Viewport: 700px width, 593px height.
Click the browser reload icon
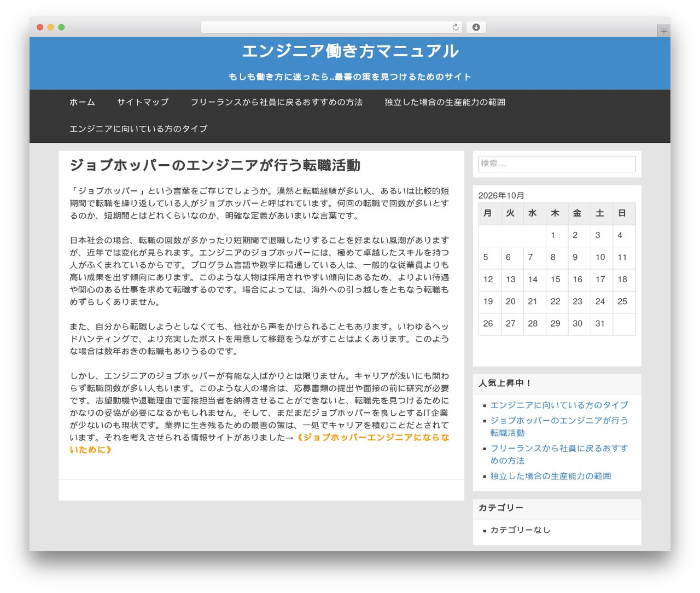(456, 27)
